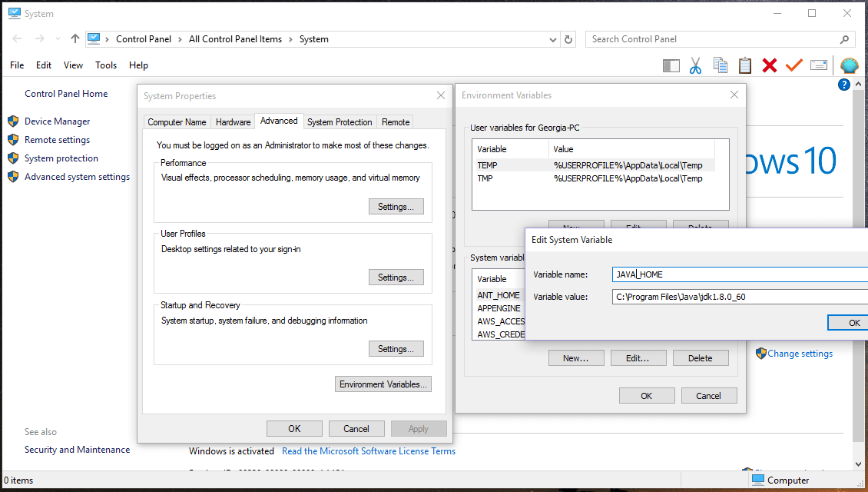Viewport: 868px width, 492px height.
Task: Click the red X Delete icon
Action: pyautogui.click(x=769, y=66)
